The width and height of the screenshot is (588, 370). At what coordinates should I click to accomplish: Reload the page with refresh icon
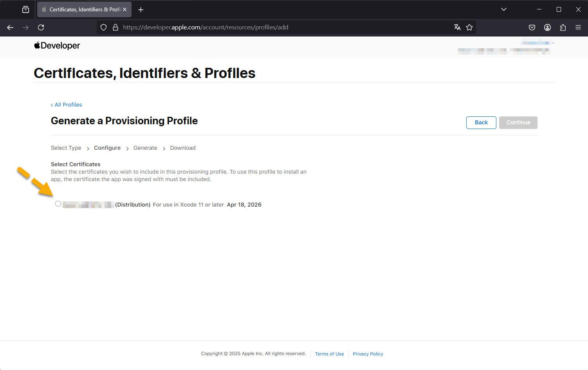coord(41,27)
